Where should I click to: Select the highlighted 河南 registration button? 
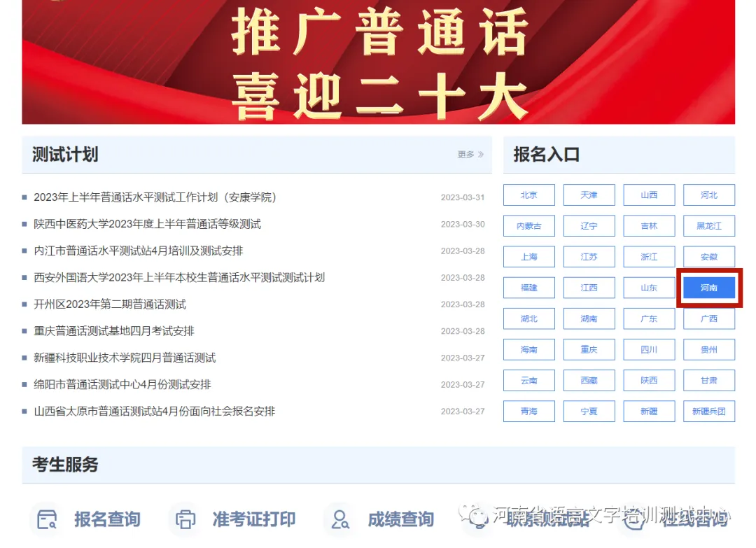click(x=709, y=288)
